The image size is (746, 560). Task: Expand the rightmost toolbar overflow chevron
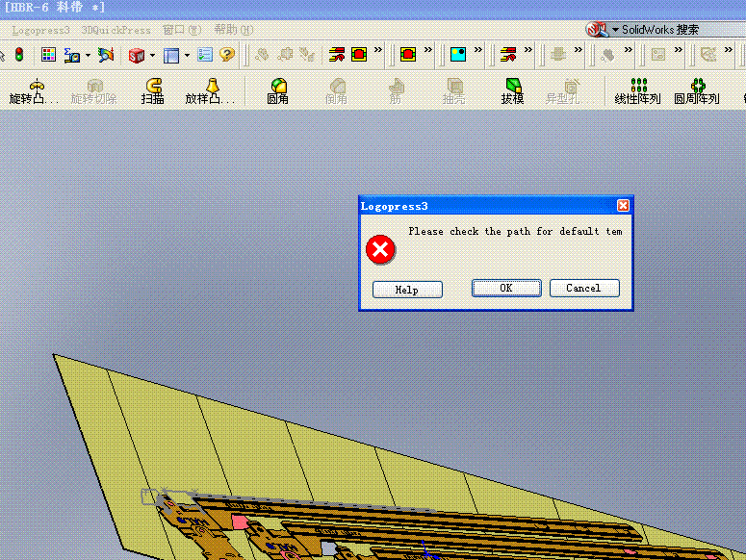point(729,49)
